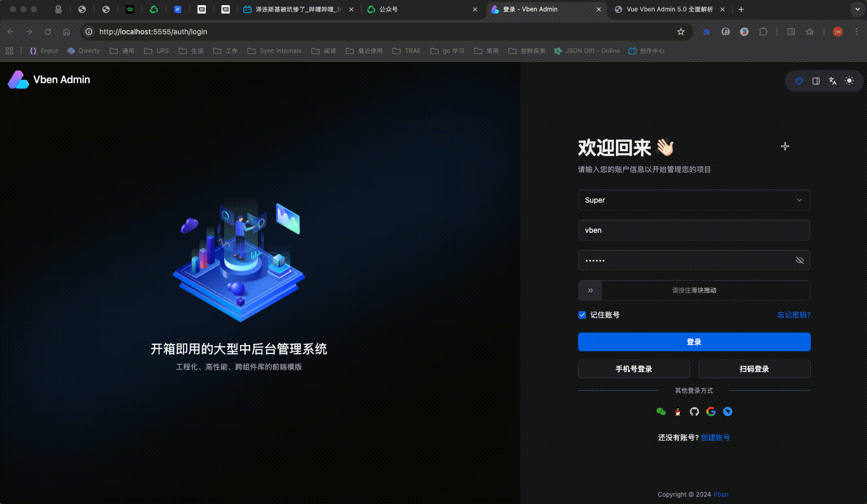
Task: Click the WeChat login icon
Action: tap(661, 412)
